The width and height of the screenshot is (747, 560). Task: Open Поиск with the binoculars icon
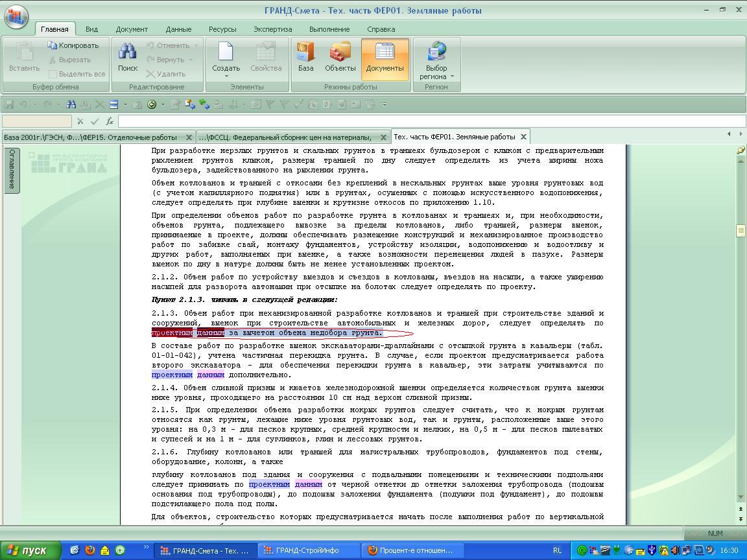click(128, 56)
